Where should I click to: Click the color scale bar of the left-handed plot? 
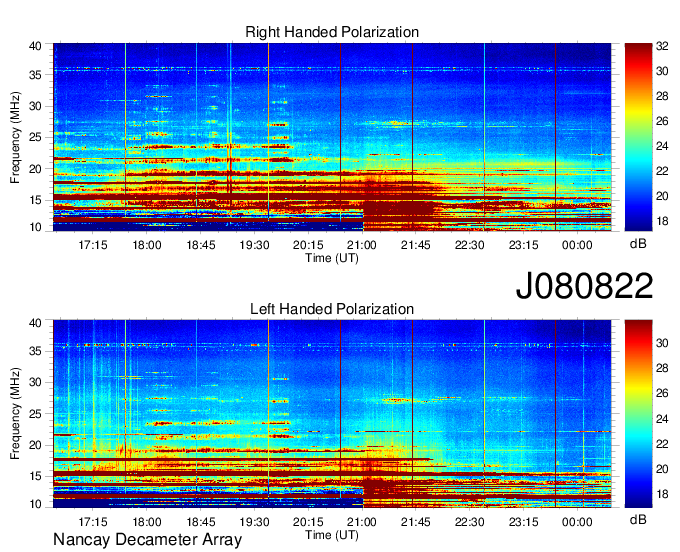click(x=638, y=414)
